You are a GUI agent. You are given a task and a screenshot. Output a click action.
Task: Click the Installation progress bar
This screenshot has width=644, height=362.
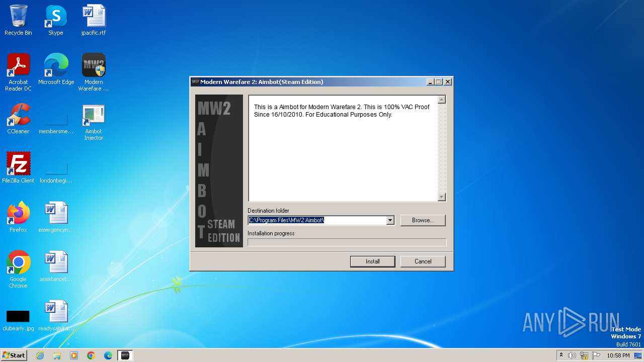click(x=347, y=242)
